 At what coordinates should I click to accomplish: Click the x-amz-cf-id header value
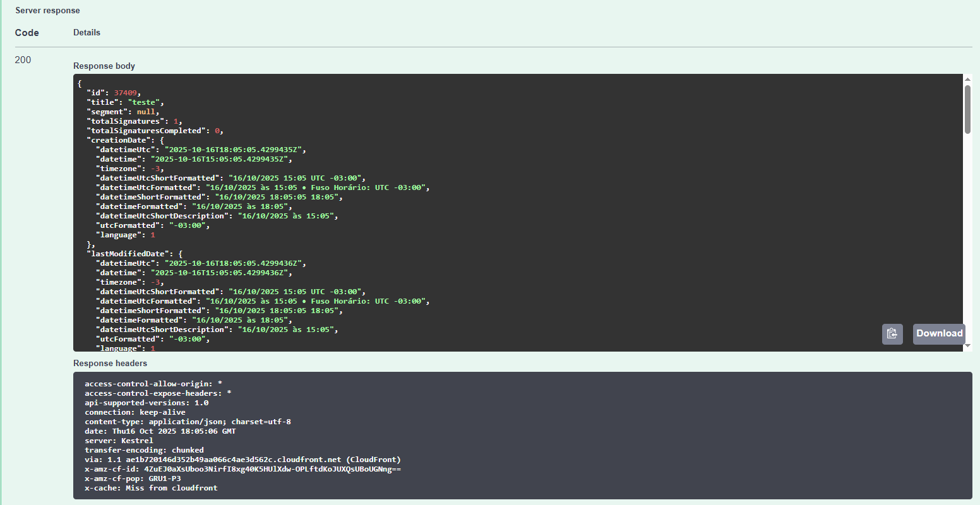(272, 469)
